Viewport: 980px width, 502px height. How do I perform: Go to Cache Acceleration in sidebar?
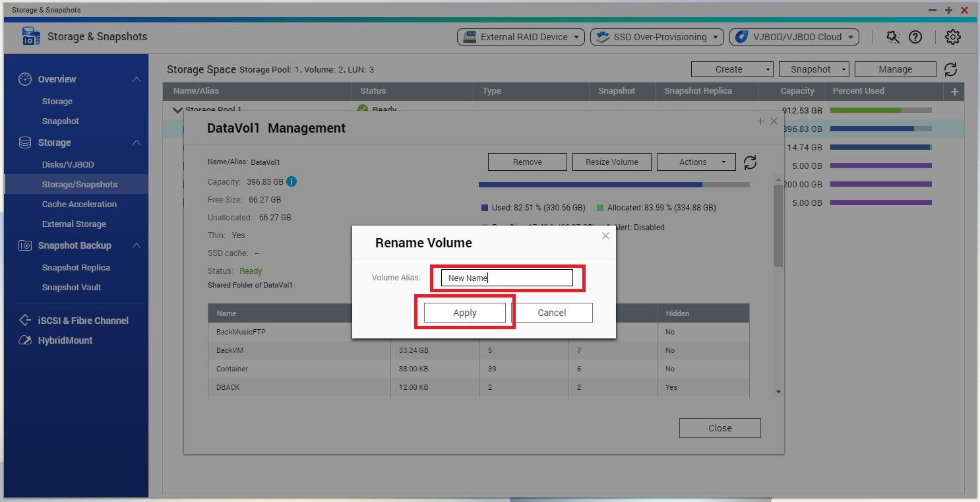(79, 204)
